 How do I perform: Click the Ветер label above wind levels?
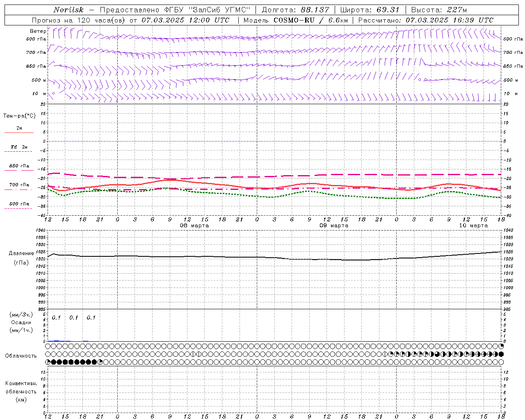38,31
